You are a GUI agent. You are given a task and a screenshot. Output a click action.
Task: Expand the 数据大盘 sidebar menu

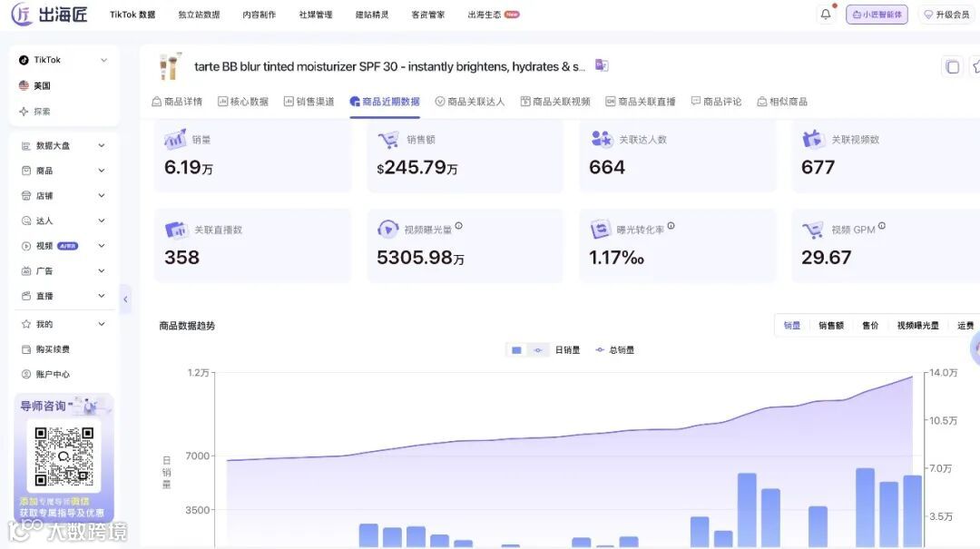(102, 146)
